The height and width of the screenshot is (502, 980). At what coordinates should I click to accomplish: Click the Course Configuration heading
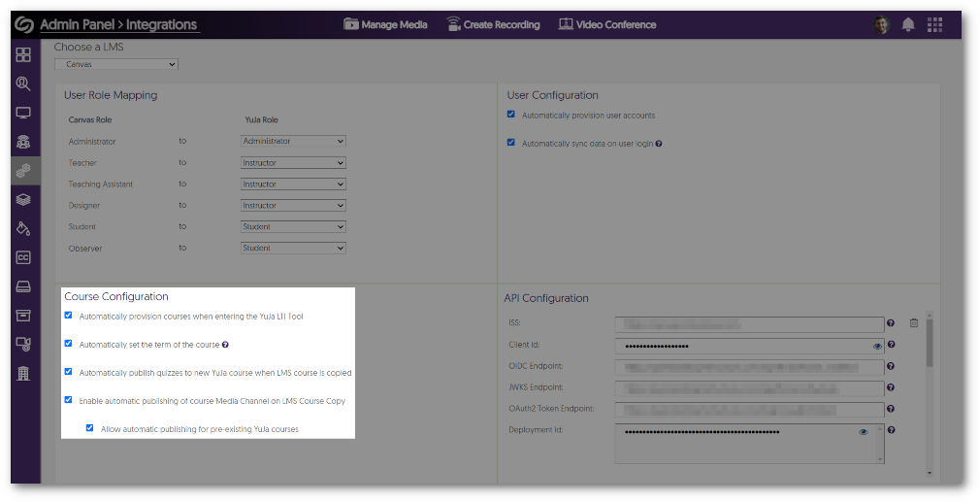[116, 296]
